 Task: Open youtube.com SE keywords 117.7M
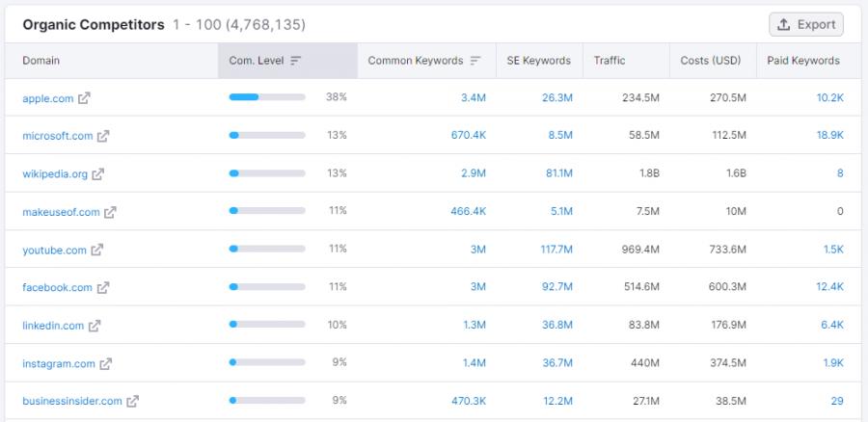coord(556,250)
